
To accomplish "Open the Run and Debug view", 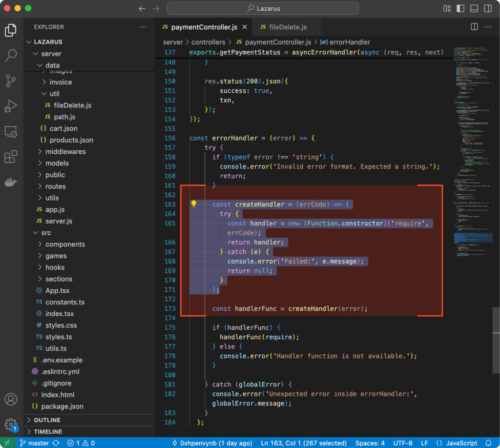I will [x=11, y=106].
